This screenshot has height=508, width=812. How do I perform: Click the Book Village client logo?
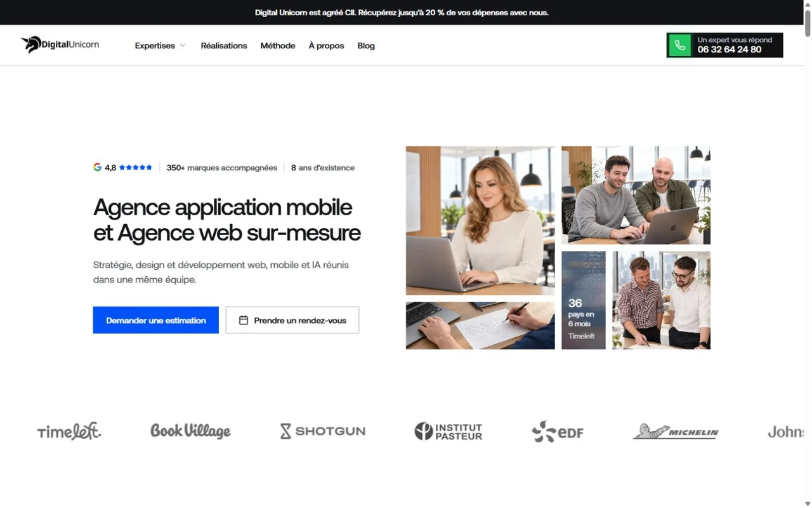pos(190,431)
